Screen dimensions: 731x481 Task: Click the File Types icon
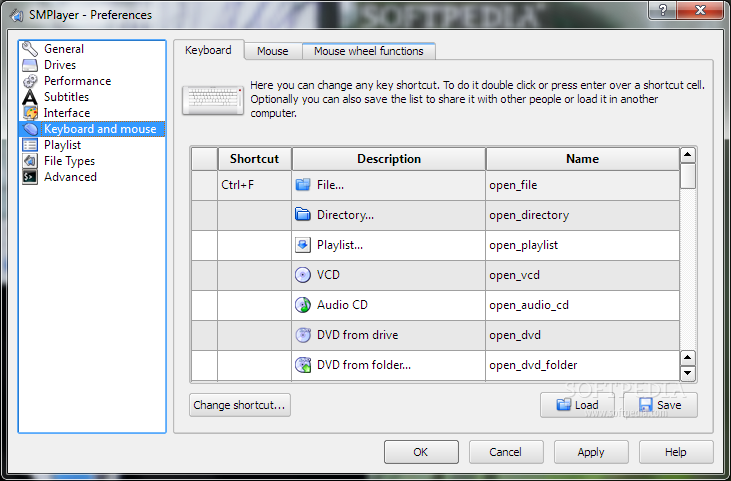(30, 161)
